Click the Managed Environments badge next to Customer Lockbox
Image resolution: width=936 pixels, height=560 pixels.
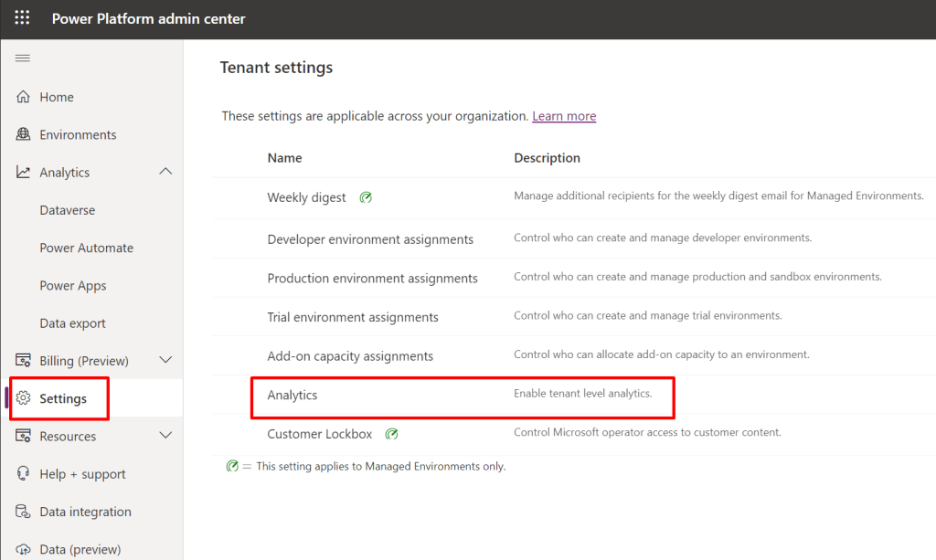coord(391,434)
